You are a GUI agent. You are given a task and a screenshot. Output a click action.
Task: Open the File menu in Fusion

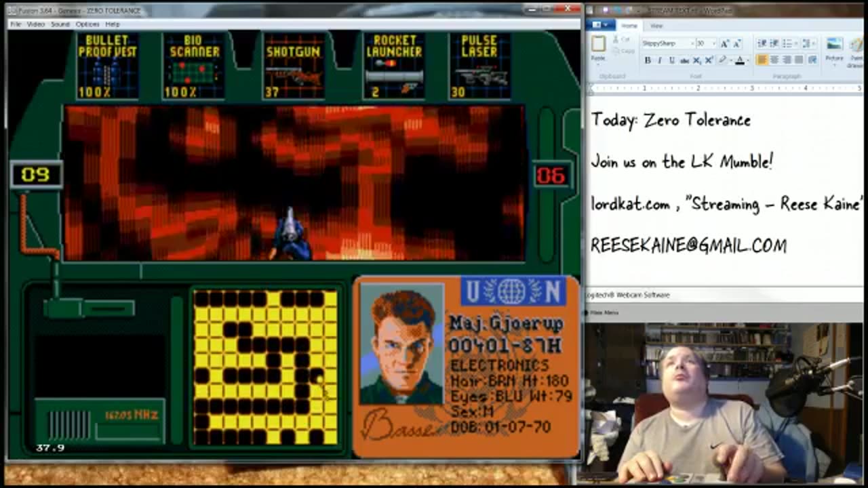point(16,24)
